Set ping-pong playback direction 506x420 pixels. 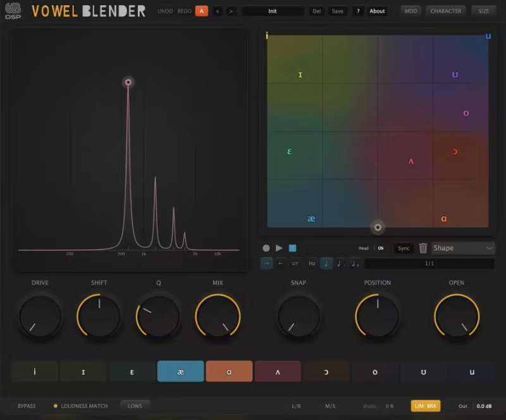point(295,263)
